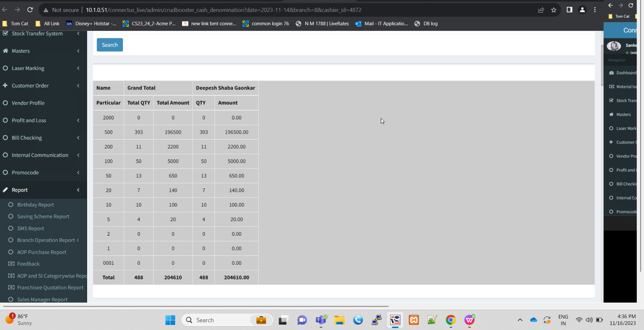Click the address bar URL
644x330 pixels.
tap(223, 10)
